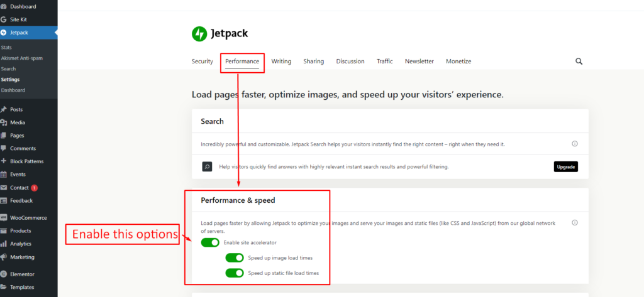Go to the Discussion tab

[350, 61]
